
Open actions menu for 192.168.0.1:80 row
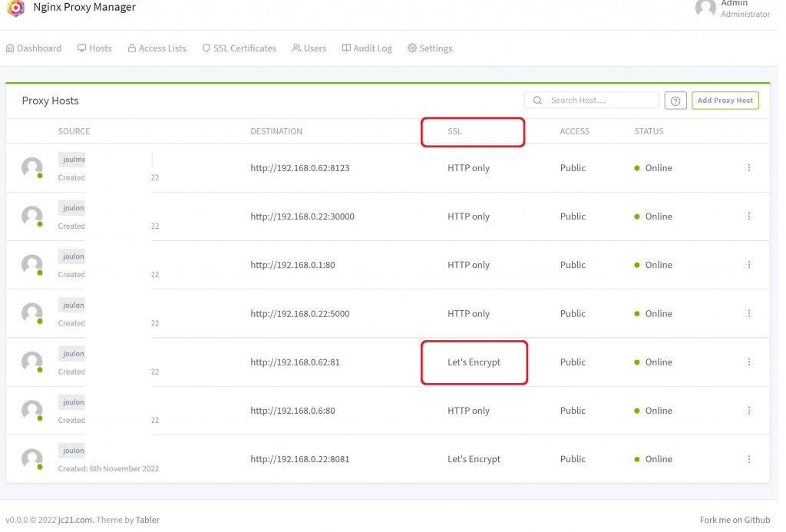(x=749, y=265)
